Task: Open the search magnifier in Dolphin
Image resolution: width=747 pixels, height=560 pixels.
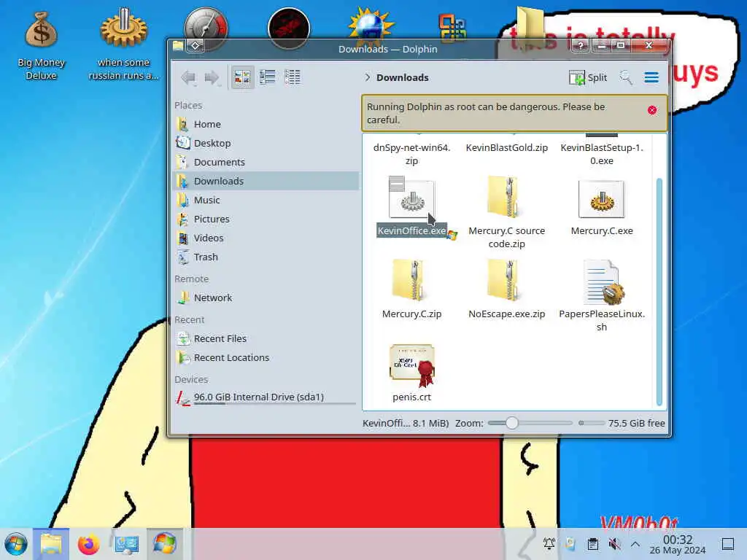Action: [x=626, y=77]
